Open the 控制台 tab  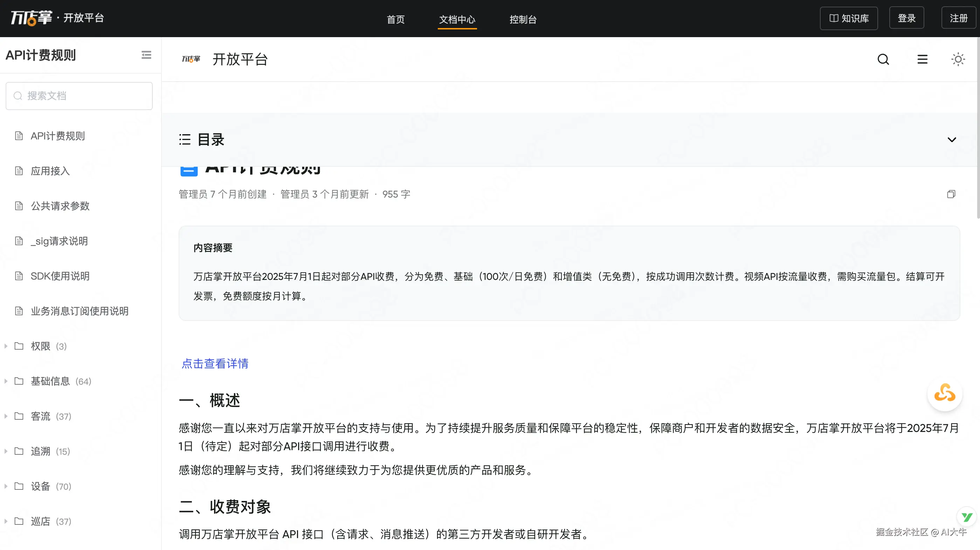pyautogui.click(x=523, y=19)
